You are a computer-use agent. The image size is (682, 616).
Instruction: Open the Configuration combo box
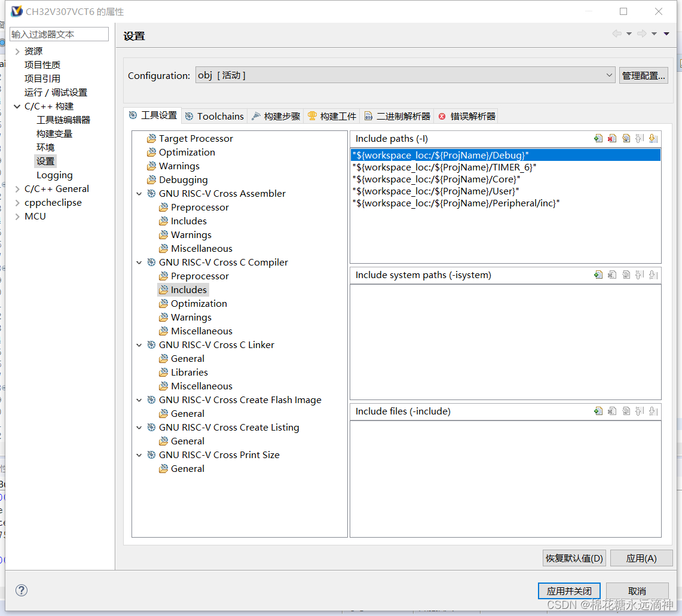point(405,75)
